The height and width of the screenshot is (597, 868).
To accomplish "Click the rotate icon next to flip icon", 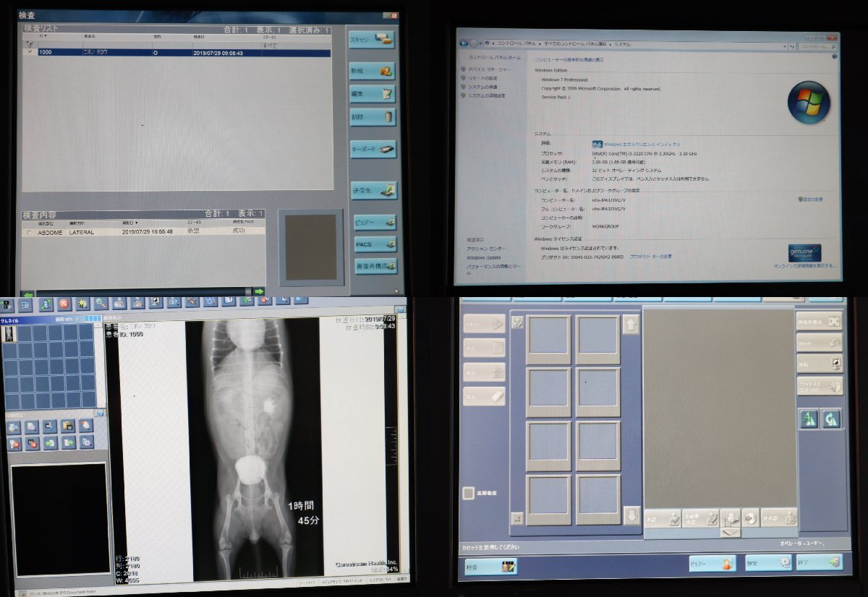I will [x=831, y=418].
